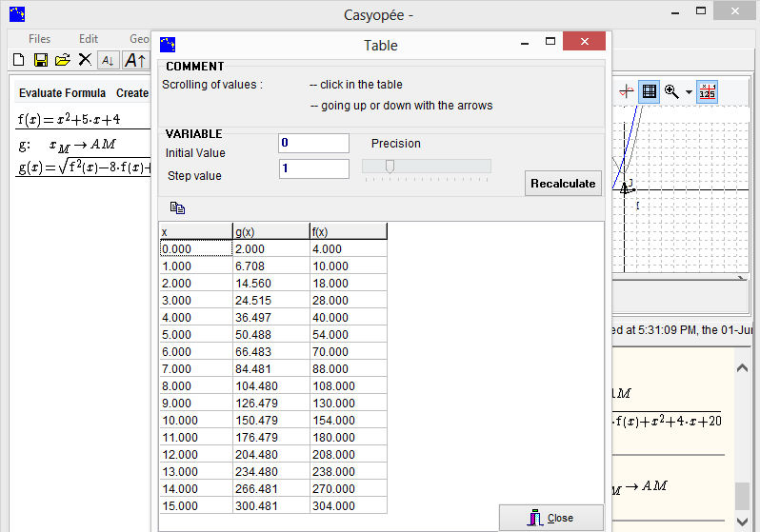Maximize the Table dialog
This screenshot has width=760, height=532.
point(550,42)
